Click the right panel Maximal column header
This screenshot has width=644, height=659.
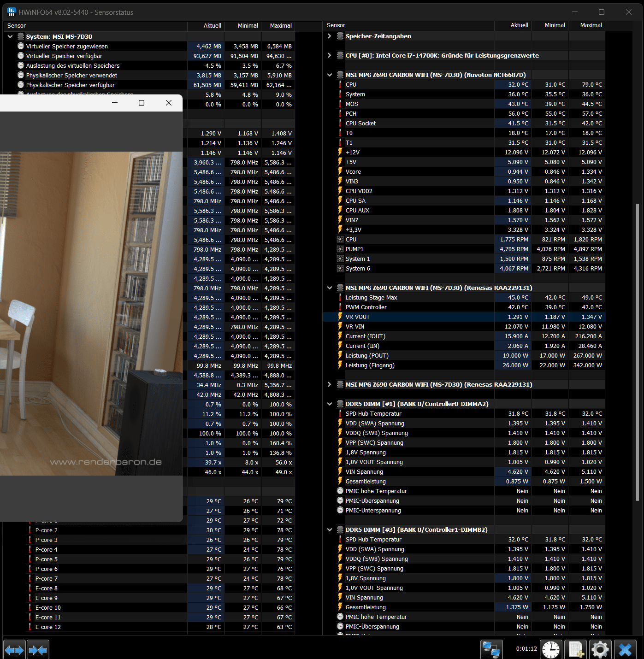tap(587, 25)
